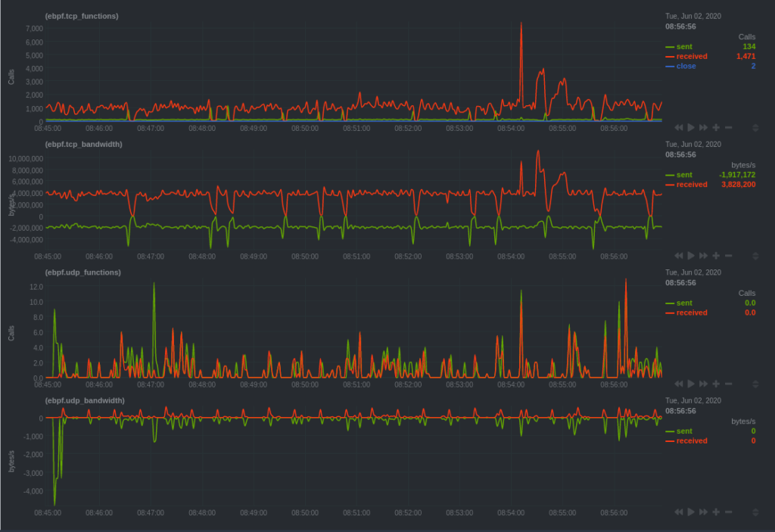Click green sent color line in udp_bandwidth legend

click(x=670, y=431)
